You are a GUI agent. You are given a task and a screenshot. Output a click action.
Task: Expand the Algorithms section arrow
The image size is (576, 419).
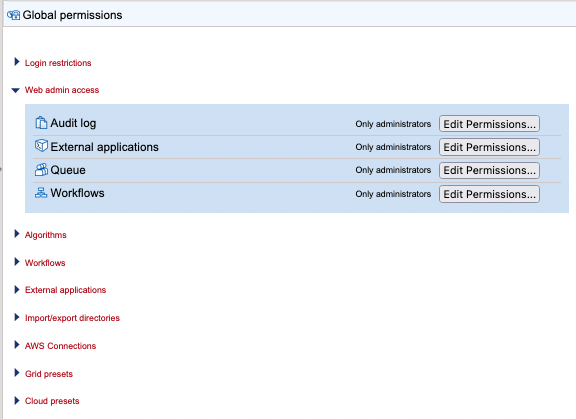[17, 234]
